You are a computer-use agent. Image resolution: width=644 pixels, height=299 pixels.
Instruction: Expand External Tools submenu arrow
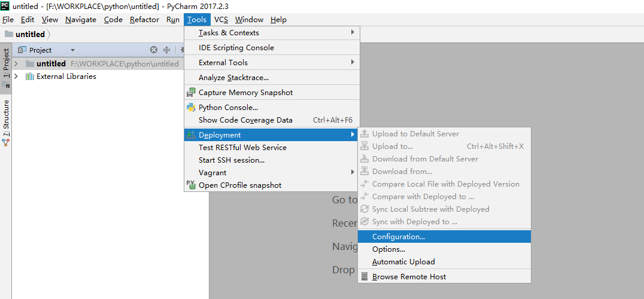[353, 62]
